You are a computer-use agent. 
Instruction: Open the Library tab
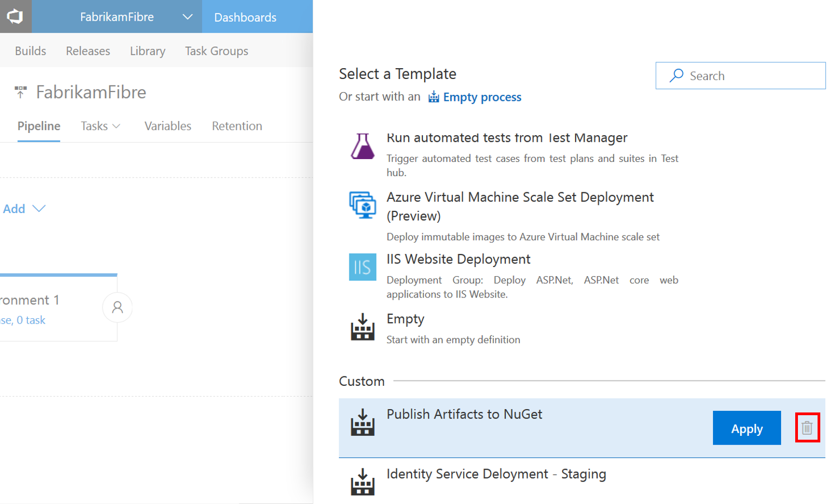[148, 51]
